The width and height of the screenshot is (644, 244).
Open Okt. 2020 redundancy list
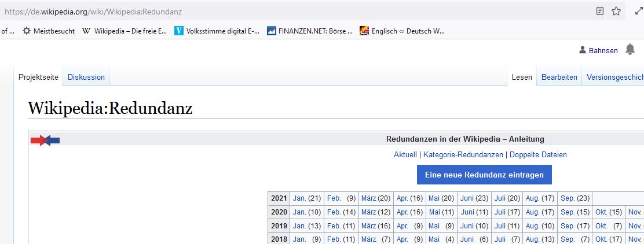[601, 212]
